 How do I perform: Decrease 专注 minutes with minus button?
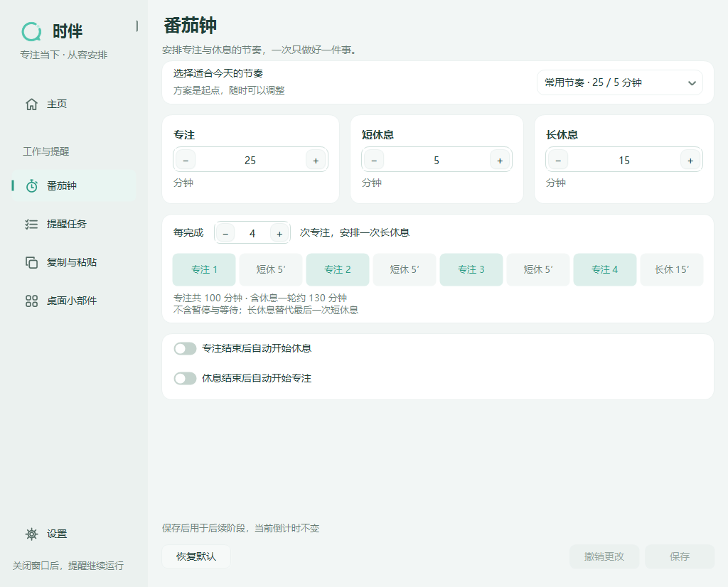pyautogui.click(x=186, y=160)
